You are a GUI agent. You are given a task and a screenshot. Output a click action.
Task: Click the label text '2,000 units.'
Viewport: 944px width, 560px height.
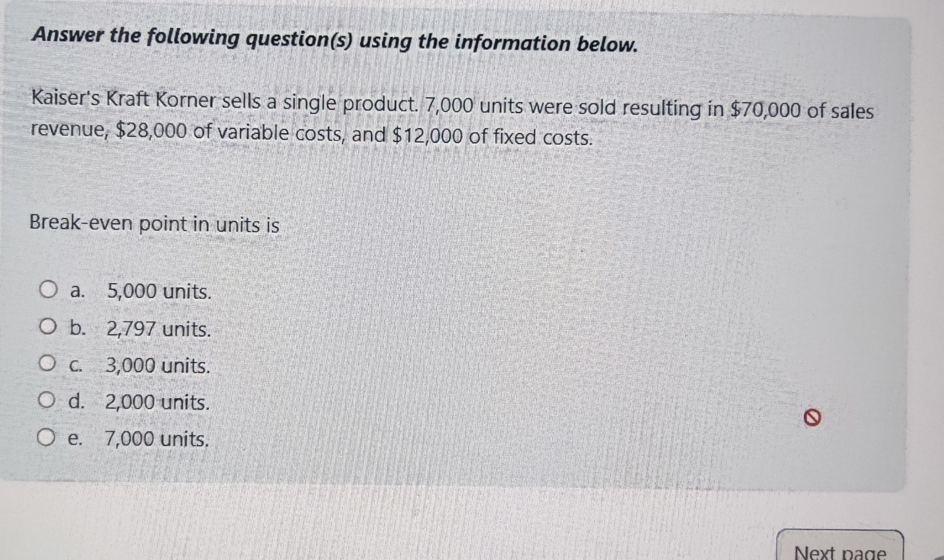157,402
